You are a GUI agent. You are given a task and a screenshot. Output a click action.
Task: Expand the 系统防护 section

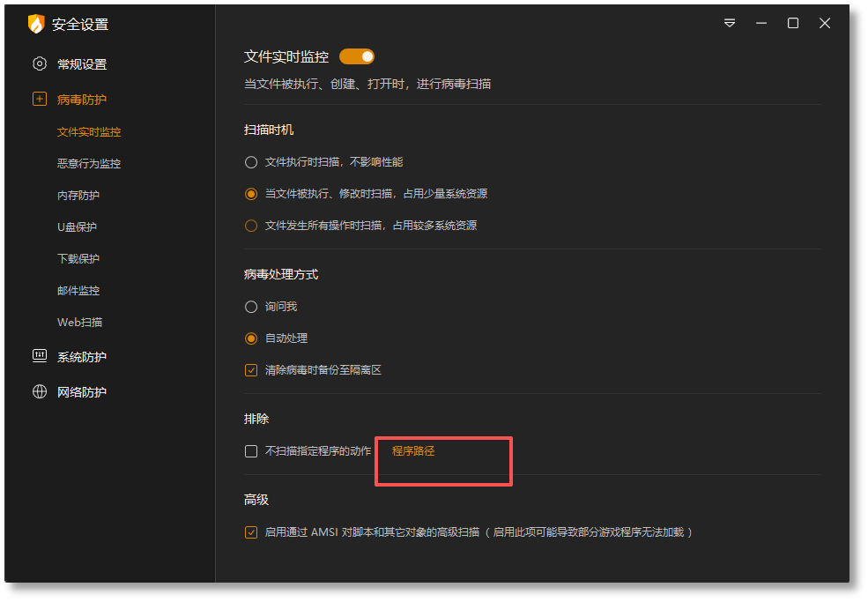(x=81, y=357)
